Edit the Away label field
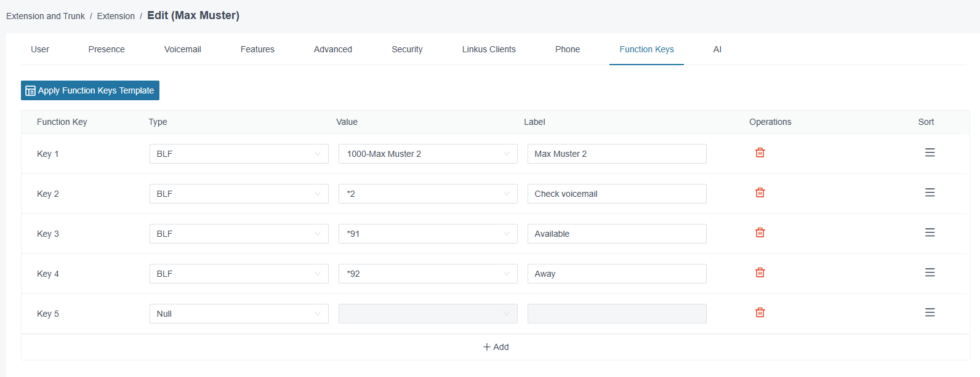The image size is (980, 377). [x=617, y=274]
